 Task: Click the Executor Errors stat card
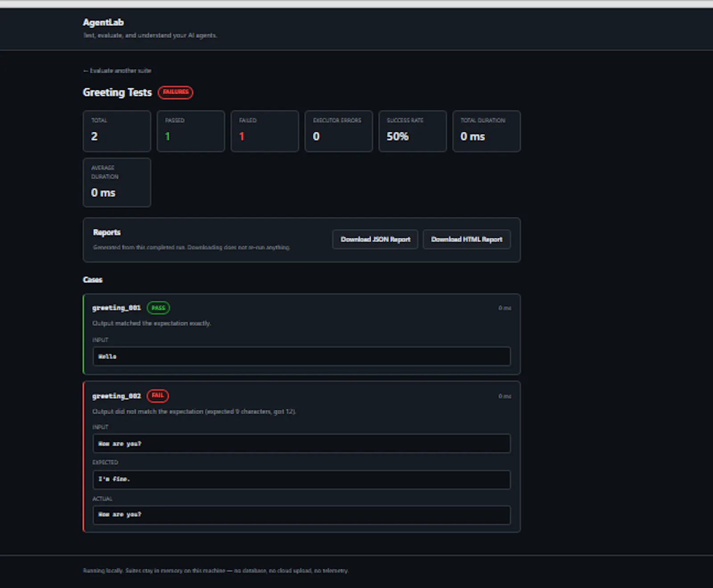pos(339,131)
